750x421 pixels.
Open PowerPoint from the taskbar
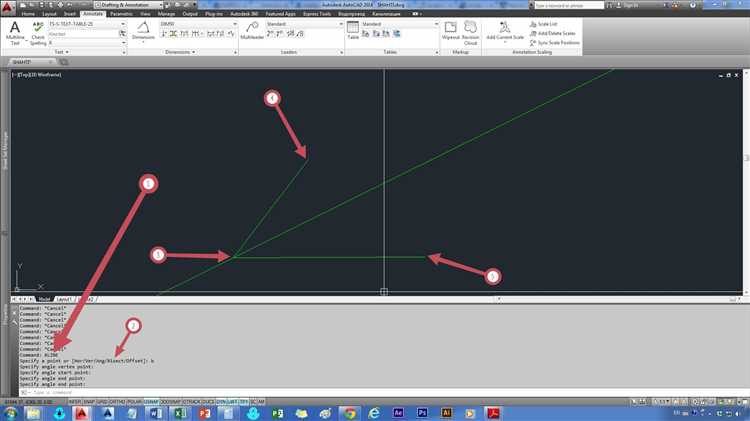(x=204, y=413)
